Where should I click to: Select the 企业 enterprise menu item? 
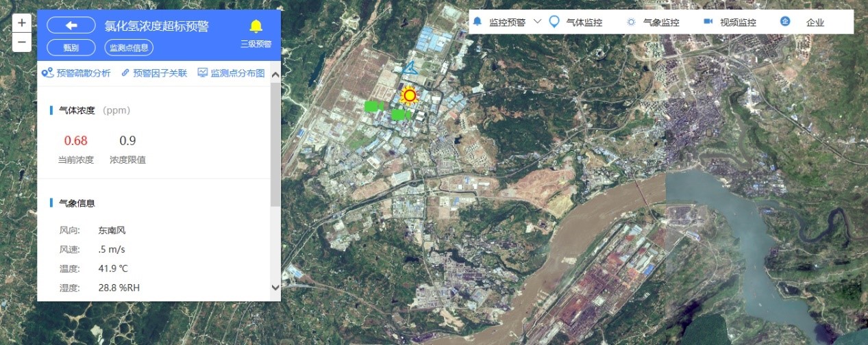[x=806, y=22]
